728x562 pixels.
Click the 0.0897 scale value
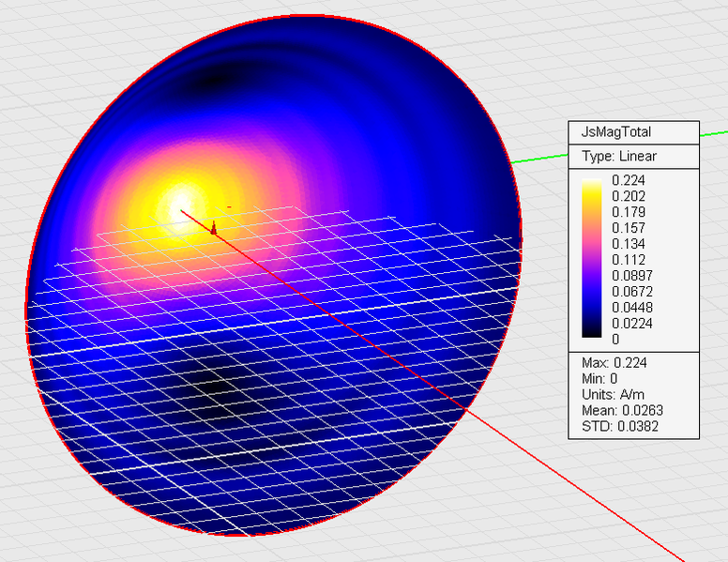[631, 276]
